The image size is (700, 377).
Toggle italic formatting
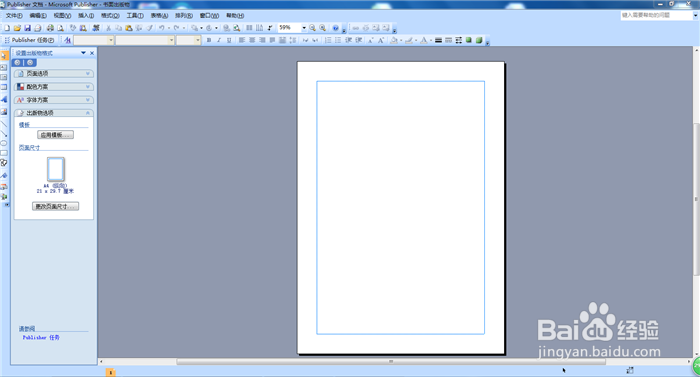[219, 40]
